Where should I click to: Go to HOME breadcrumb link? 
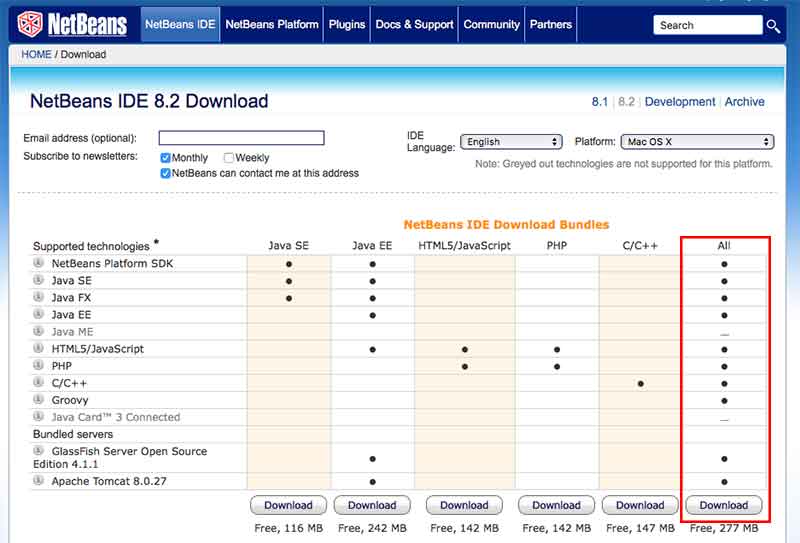click(36, 54)
